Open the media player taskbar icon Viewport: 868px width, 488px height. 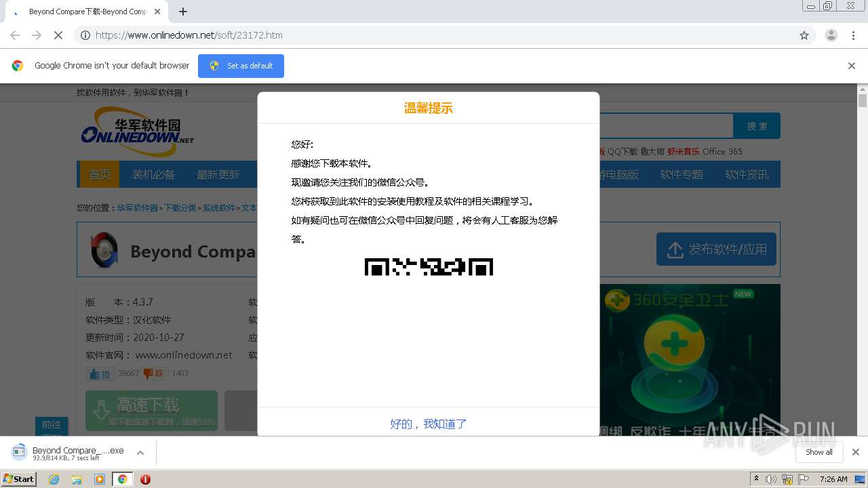click(100, 479)
